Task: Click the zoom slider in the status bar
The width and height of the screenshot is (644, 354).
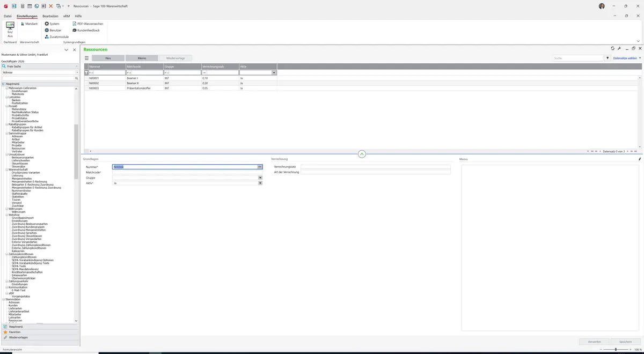Action: pos(616,349)
